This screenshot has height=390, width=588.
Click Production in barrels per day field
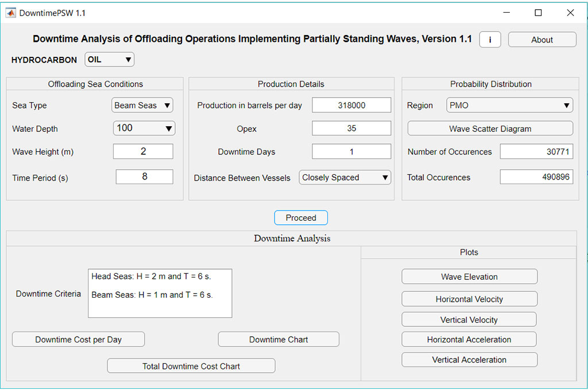(x=351, y=106)
